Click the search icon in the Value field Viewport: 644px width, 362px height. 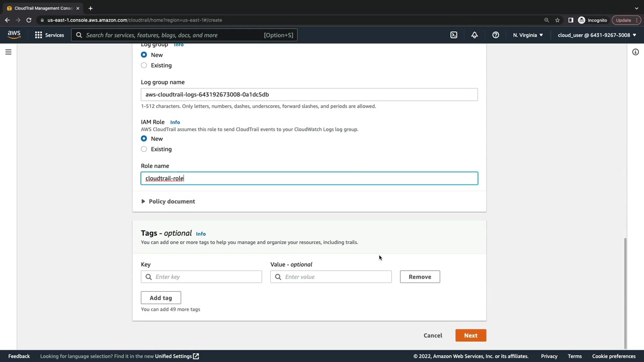[278, 277]
